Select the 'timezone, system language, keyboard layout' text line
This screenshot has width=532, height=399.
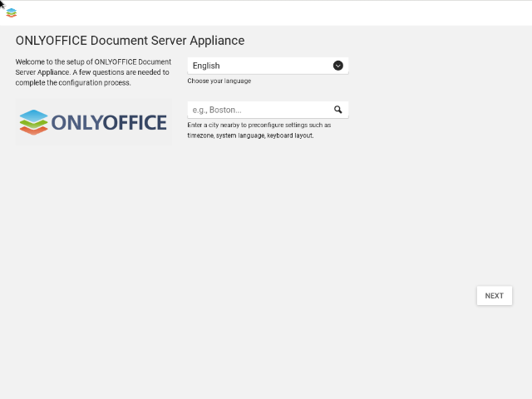(x=250, y=135)
